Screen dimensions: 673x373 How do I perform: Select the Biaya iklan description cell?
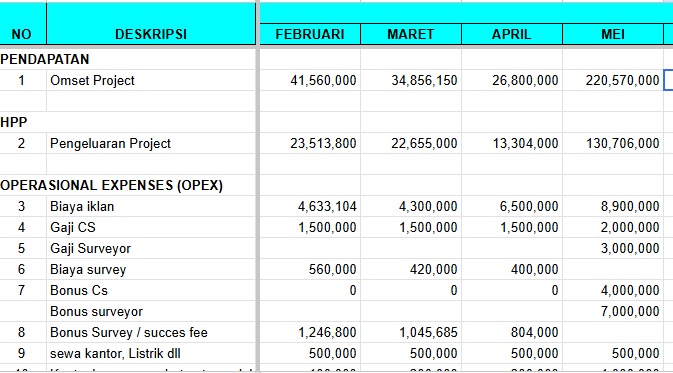coord(151,206)
